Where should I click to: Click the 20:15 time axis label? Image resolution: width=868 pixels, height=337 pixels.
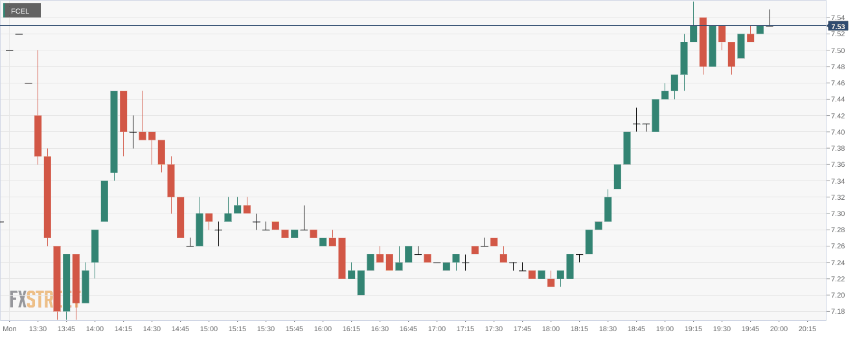807,329
